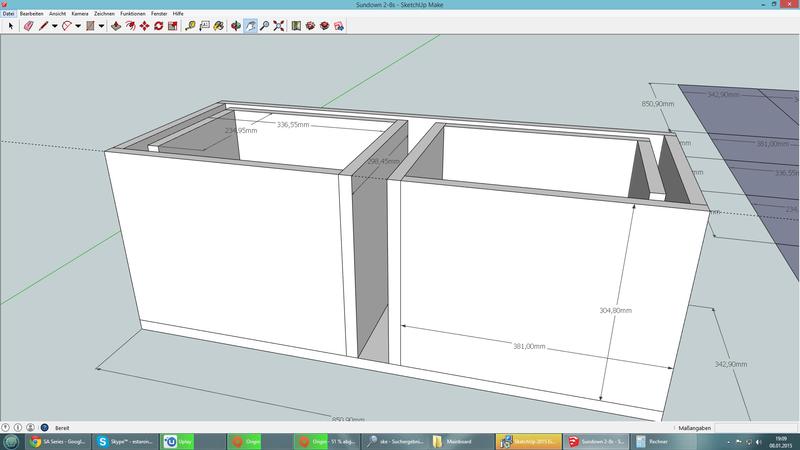800x450 pixels.
Task: Pick the Eraser tool
Action: pos(29,26)
